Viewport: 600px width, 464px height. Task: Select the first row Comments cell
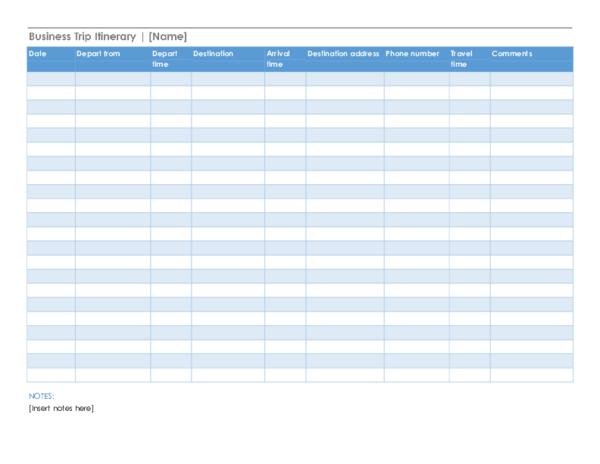(531, 78)
